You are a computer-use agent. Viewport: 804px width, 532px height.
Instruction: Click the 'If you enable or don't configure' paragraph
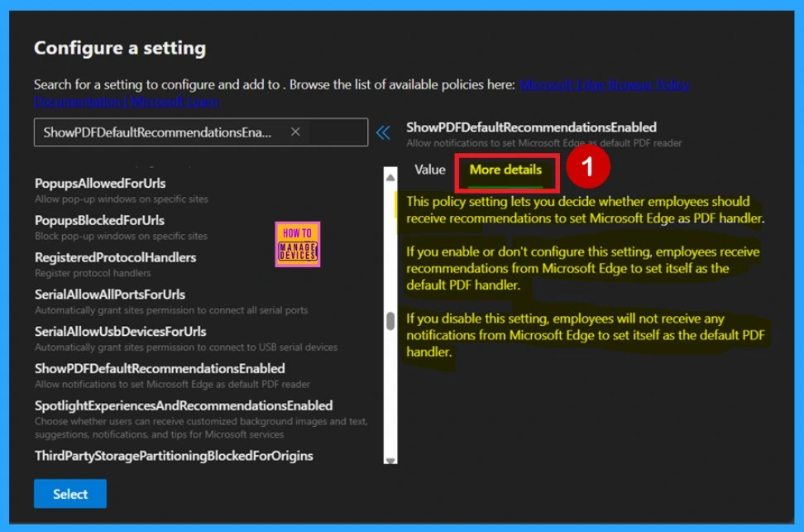click(x=583, y=268)
